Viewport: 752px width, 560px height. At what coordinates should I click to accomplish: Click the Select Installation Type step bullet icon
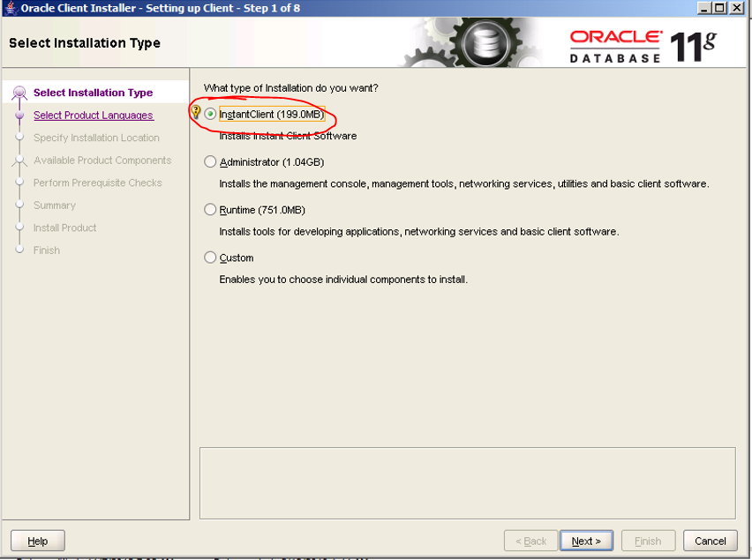click(x=19, y=93)
